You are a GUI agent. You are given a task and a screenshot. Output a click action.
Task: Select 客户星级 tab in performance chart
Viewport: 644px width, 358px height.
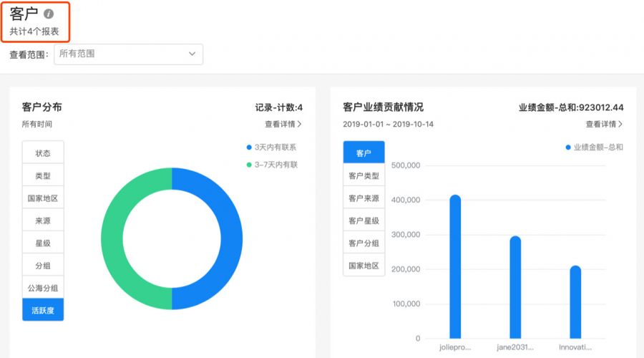(x=364, y=221)
